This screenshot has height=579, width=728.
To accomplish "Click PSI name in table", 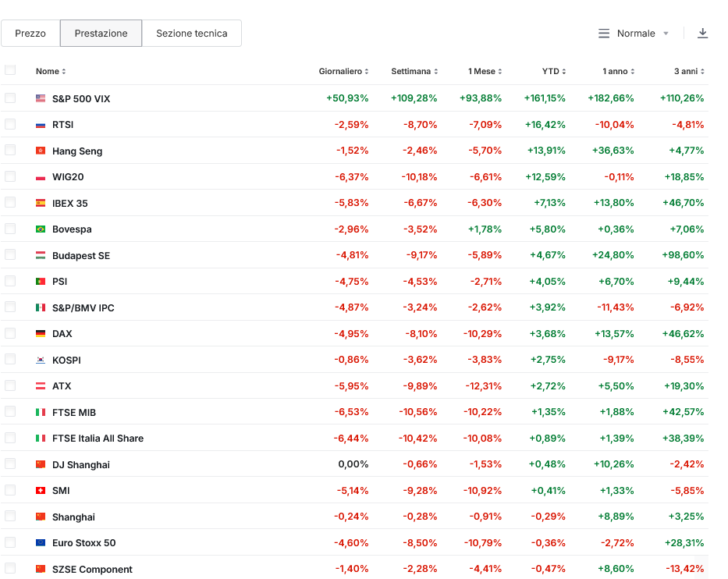I will click(60, 282).
